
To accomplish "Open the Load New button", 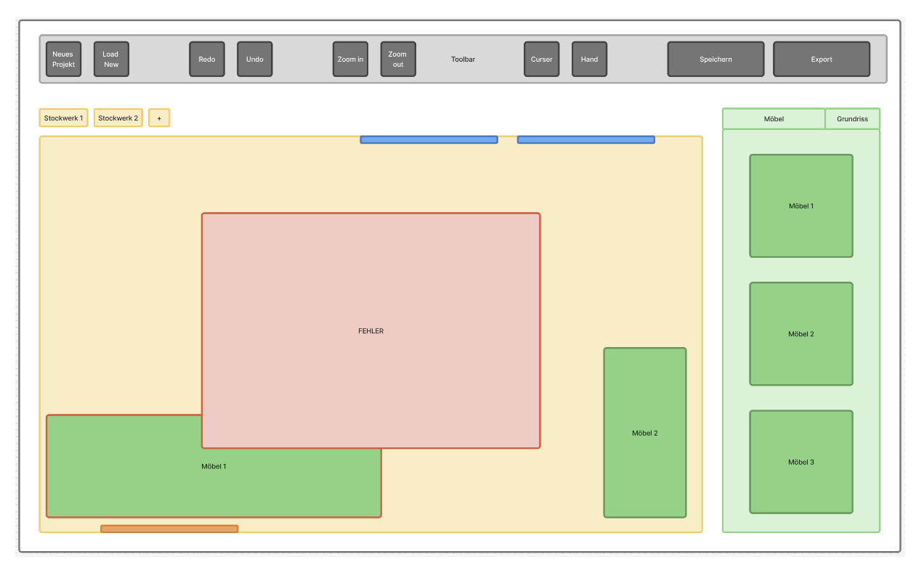I will point(111,59).
